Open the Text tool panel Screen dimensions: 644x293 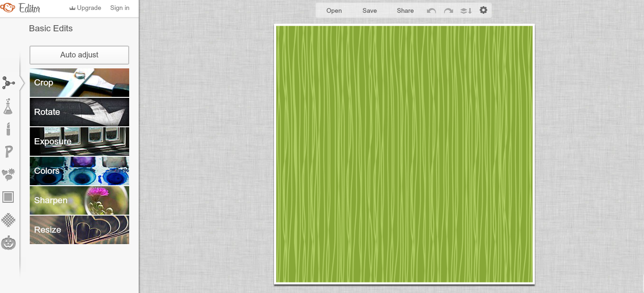tap(8, 151)
